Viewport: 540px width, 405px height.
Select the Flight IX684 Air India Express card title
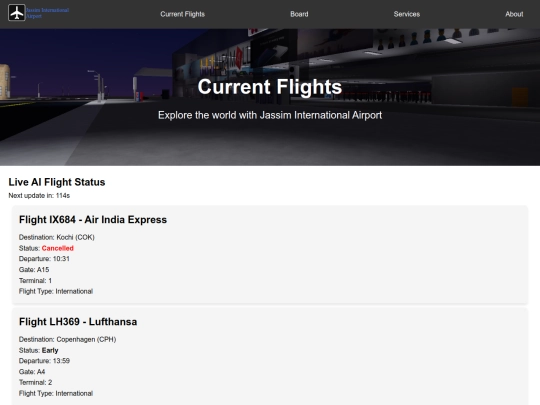(x=93, y=220)
